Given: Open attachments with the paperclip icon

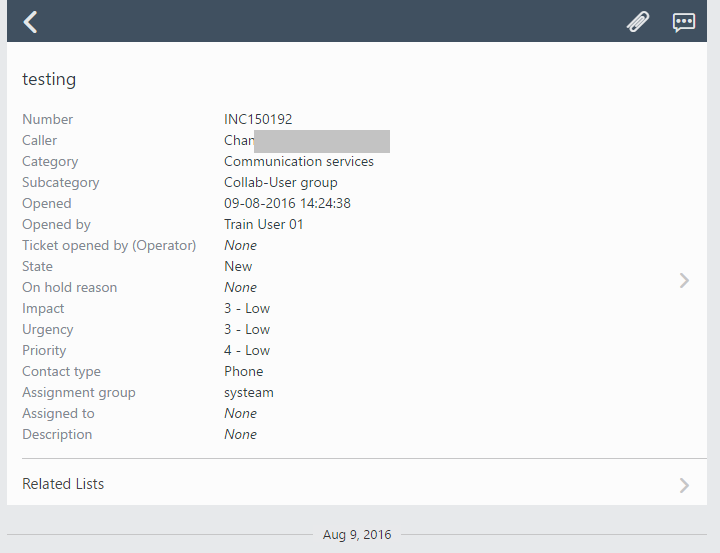Looking at the screenshot, I should point(637,22).
